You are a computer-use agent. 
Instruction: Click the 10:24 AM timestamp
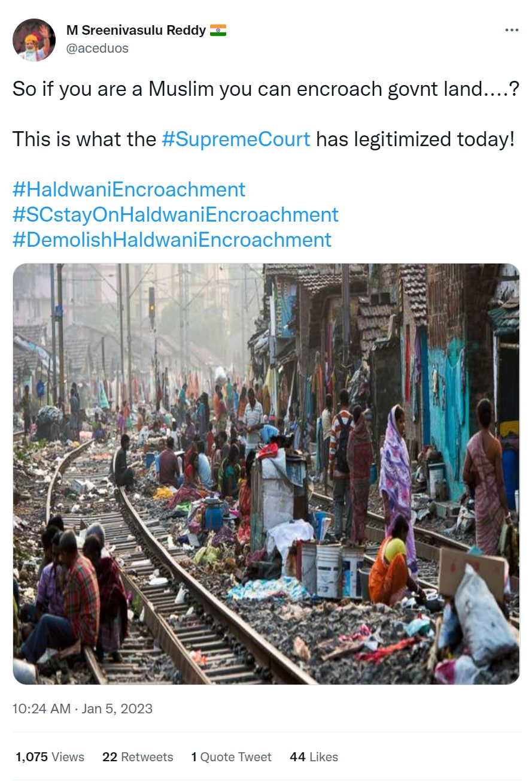[x=41, y=709]
